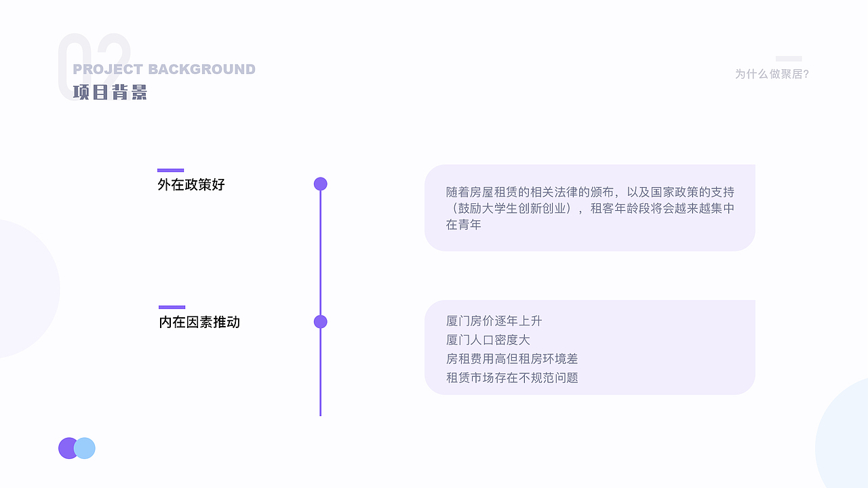This screenshot has width=868, height=488.
Task: Click the lower rounded text box about 租赁市场
Action: pyautogui.click(x=590, y=347)
